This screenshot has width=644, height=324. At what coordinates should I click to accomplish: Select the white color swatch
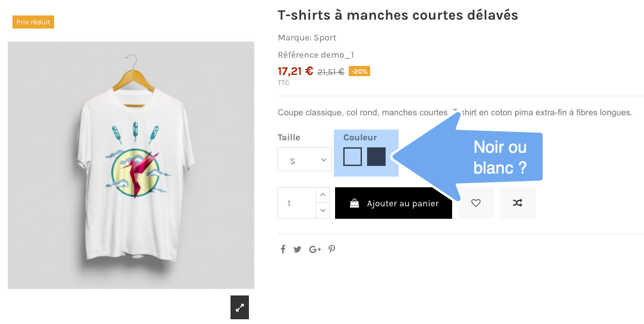352,156
